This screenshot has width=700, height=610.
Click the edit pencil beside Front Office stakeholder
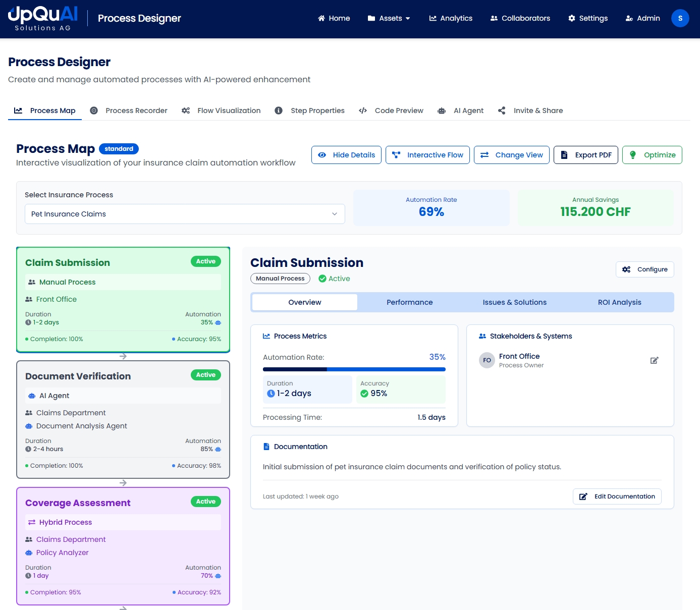(654, 360)
